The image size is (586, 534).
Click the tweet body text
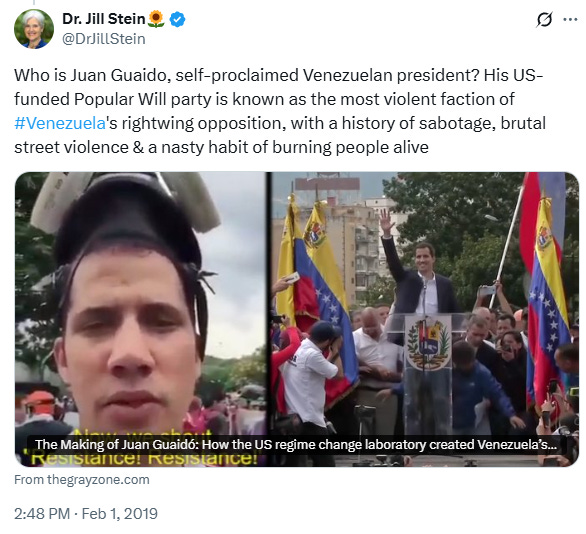280,111
